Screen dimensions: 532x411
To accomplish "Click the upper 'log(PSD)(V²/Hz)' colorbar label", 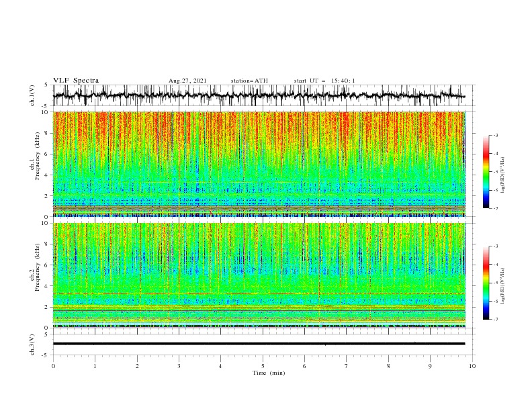I will [502, 175].
